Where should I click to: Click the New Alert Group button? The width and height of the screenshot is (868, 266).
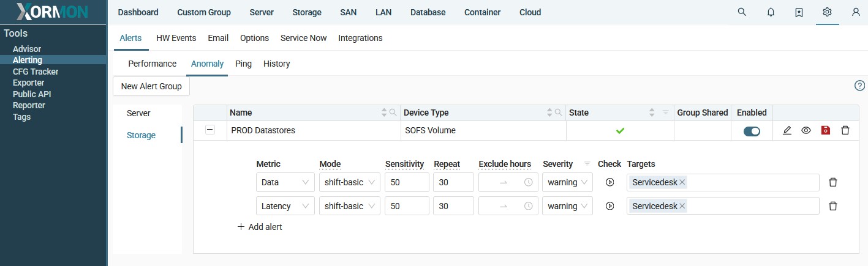coord(151,86)
